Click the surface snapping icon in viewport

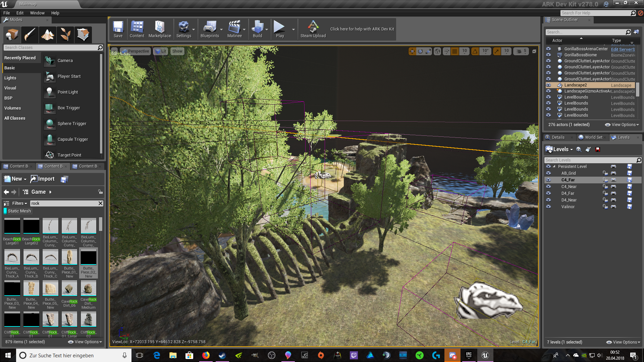click(x=446, y=51)
